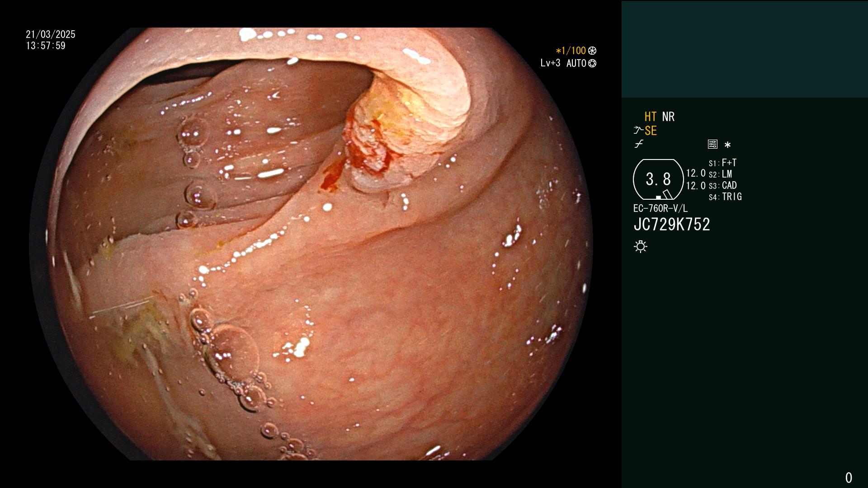Click the brightness level Lv+3

(x=550, y=63)
